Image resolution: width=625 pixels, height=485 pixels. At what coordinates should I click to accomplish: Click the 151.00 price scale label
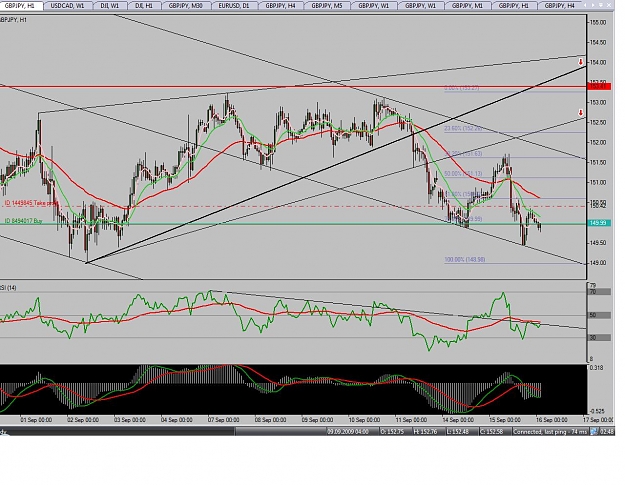coord(598,183)
